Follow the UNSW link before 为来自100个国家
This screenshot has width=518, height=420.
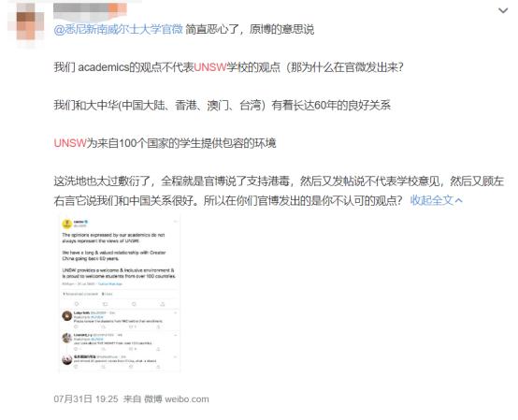click(70, 143)
